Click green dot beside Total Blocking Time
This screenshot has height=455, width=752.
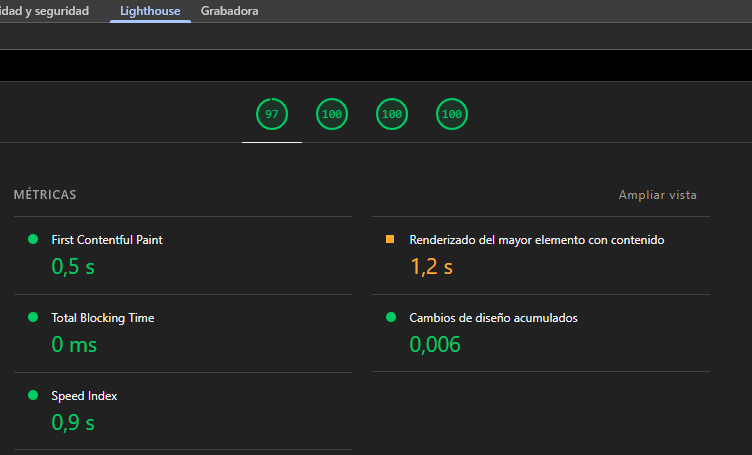33,318
